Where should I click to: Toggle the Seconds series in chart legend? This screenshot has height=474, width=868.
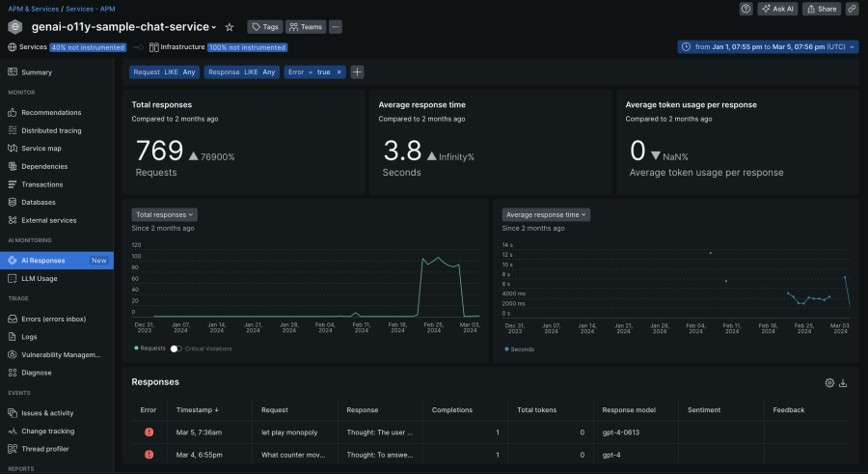tap(520, 349)
